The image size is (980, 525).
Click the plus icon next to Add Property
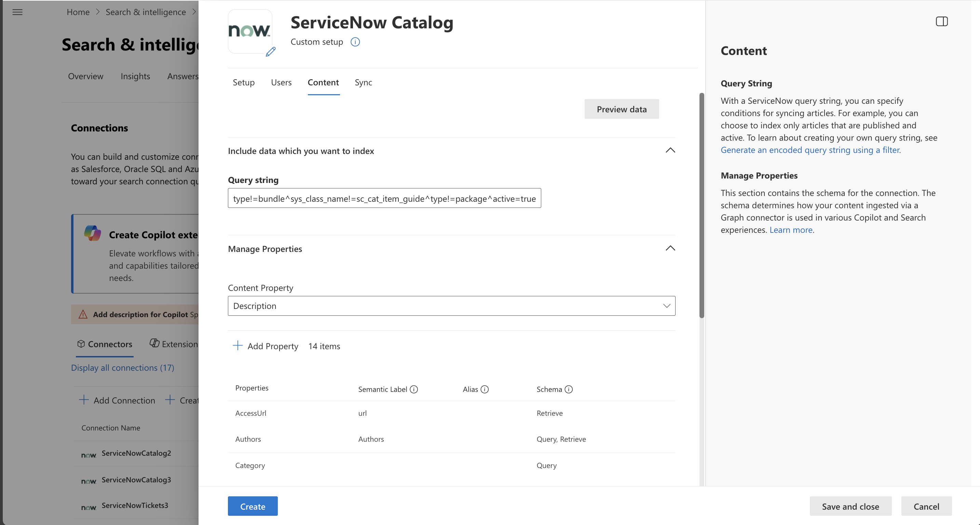click(x=237, y=345)
